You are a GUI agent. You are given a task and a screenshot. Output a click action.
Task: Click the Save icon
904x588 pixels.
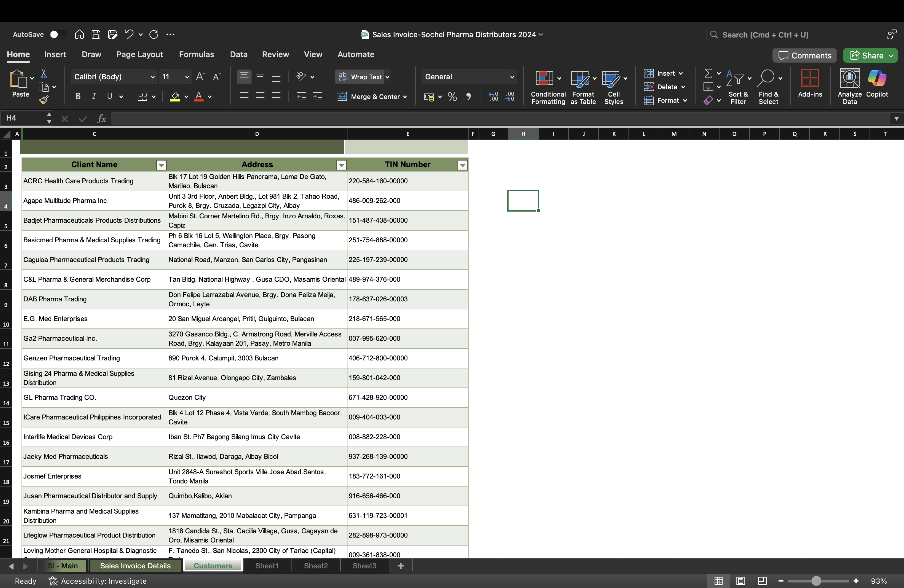point(96,34)
